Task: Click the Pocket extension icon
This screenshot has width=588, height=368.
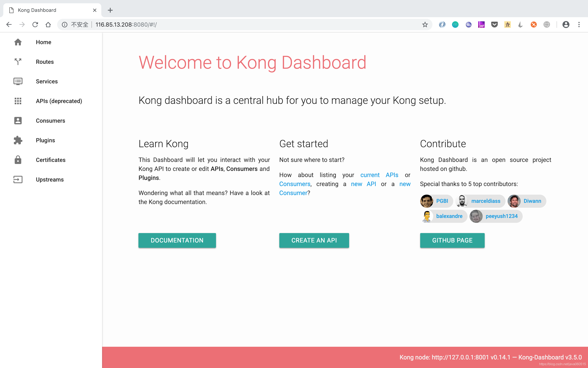Action: pyautogui.click(x=494, y=25)
